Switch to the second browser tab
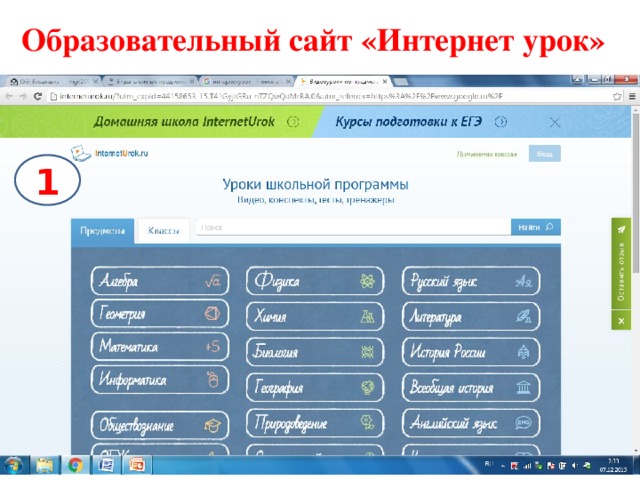 [x=149, y=82]
